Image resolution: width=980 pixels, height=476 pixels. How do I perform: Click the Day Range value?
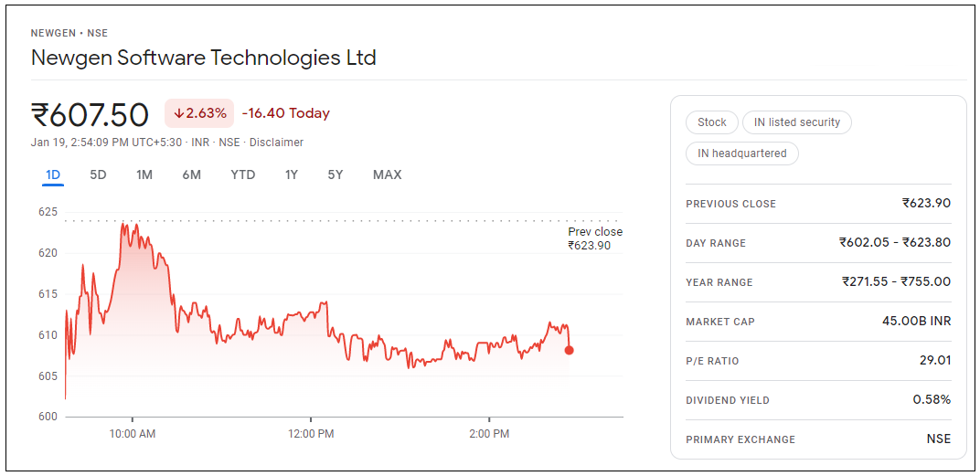pos(894,243)
